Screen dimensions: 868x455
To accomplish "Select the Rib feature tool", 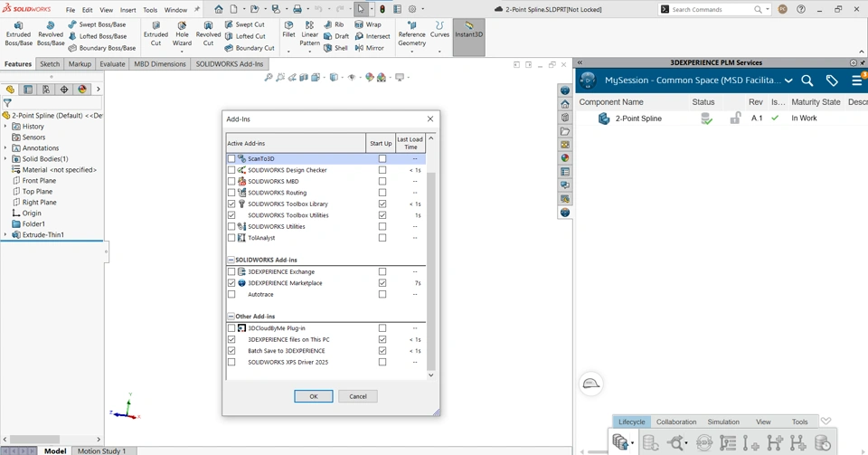I will (x=334, y=24).
